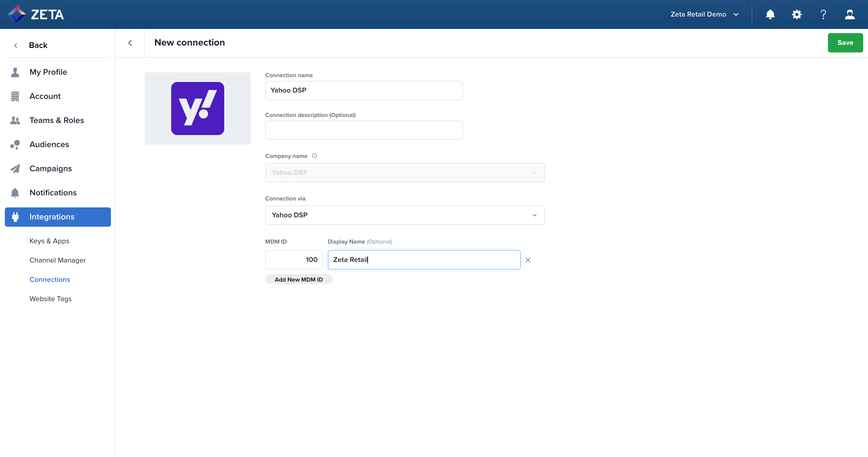Expand the Zeta Retail Demo account dropdown
The height and width of the screenshot is (457, 868).
[704, 14]
